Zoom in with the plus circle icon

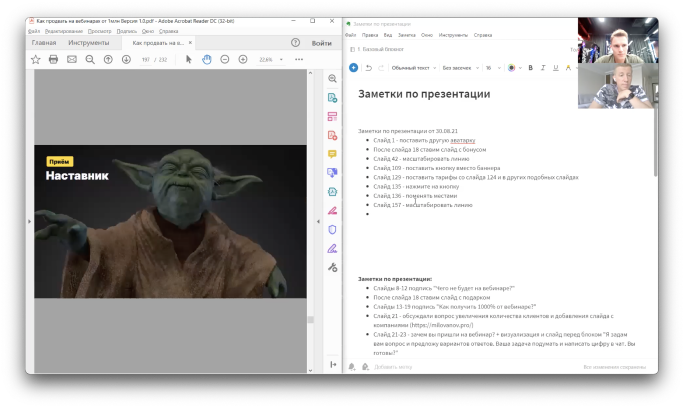tap(243, 59)
